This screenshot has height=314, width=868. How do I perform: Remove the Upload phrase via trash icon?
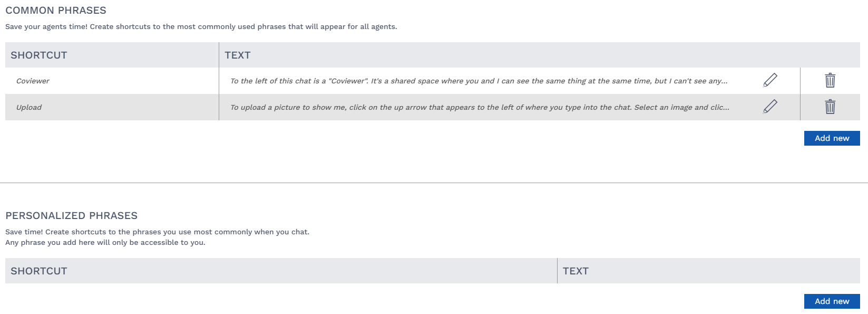pos(830,107)
